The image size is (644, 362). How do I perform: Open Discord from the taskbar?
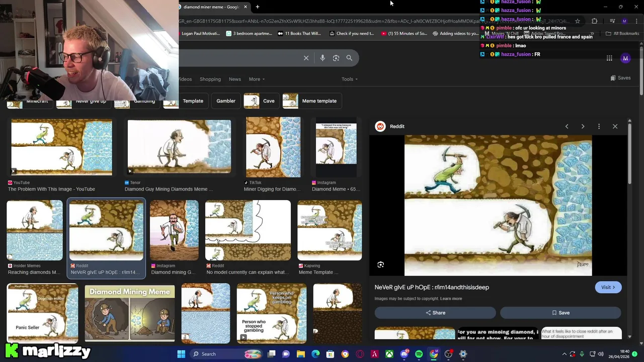tap(404, 354)
